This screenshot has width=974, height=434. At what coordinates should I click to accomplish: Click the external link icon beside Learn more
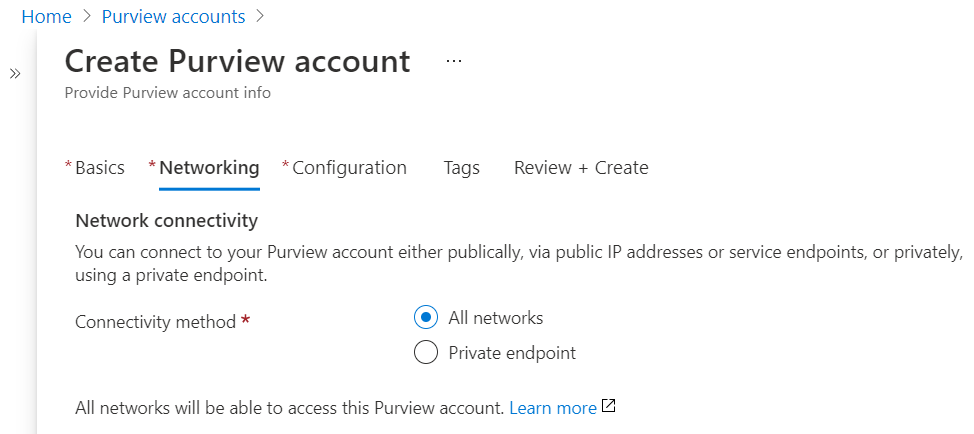point(609,407)
